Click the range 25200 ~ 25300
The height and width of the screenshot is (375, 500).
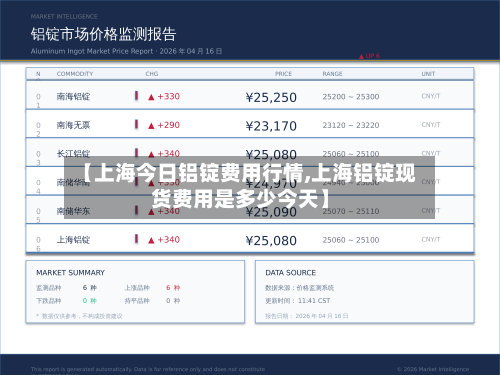(351, 97)
